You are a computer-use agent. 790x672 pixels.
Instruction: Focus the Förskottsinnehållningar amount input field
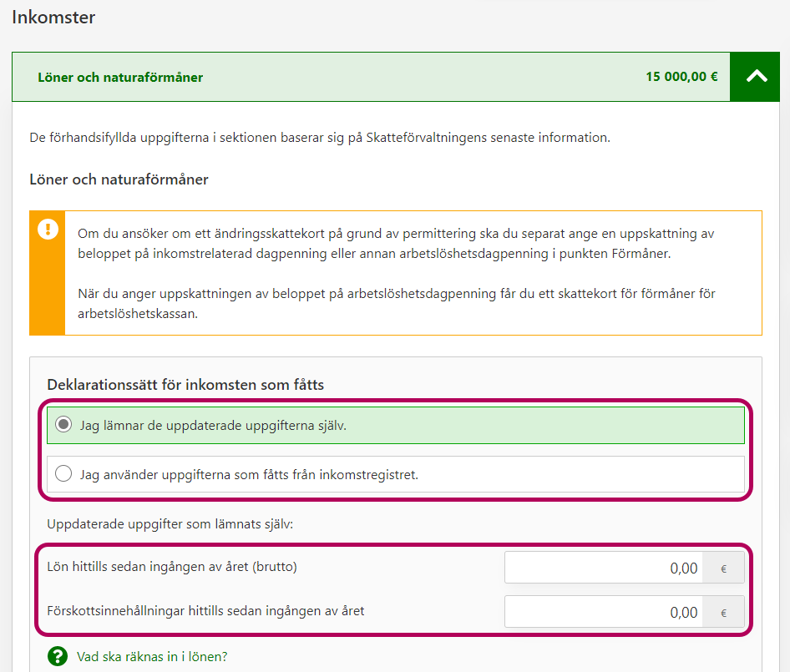tap(603, 612)
